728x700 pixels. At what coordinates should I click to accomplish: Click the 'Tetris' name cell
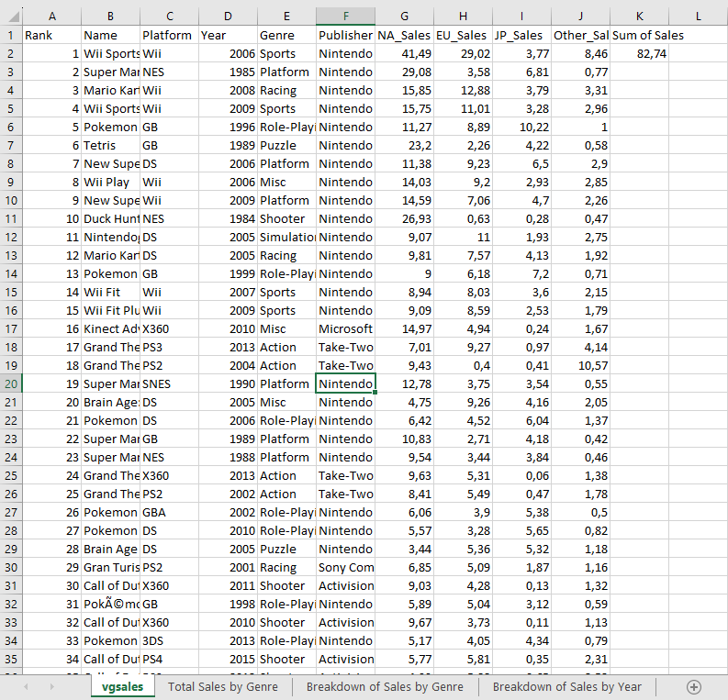(110, 146)
